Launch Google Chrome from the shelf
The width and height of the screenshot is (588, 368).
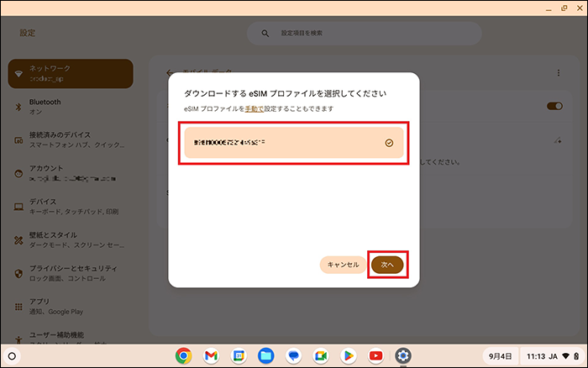pyautogui.click(x=183, y=355)
